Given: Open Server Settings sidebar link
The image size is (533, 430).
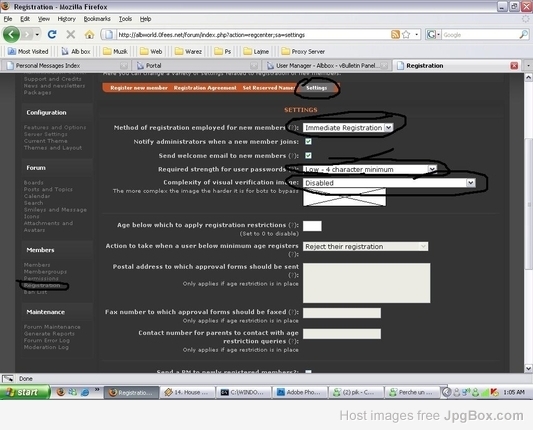Looking at the screenshot, I should tap(45, 134).
